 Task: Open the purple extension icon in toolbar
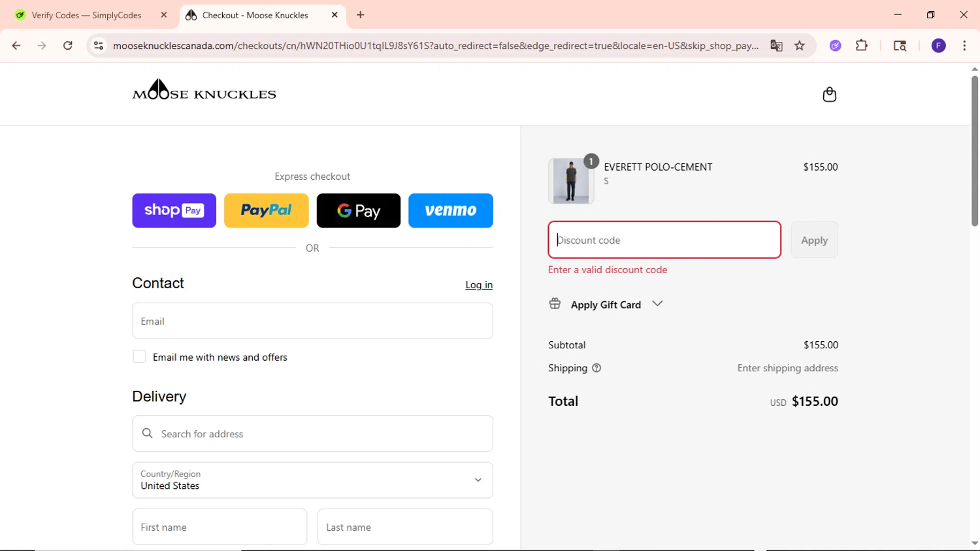(x=836, y=46)
